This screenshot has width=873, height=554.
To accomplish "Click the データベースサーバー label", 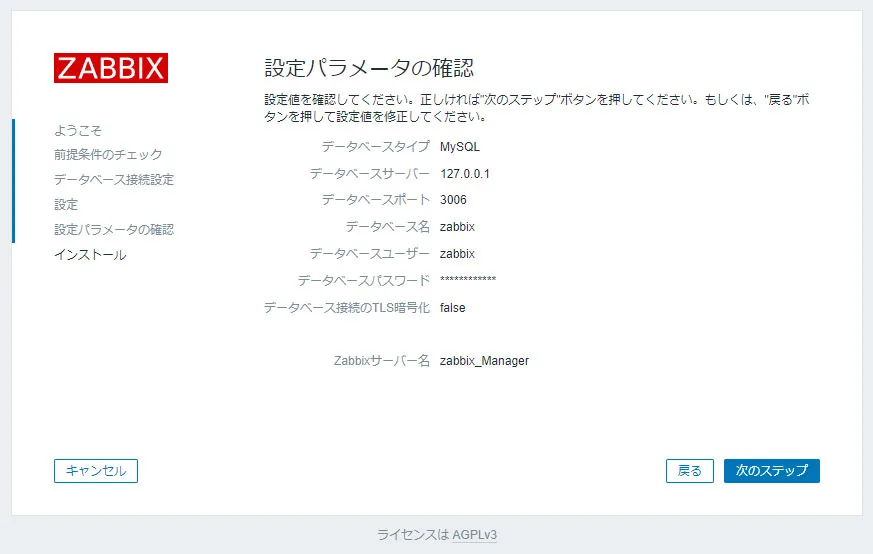I will pos(370,174).
